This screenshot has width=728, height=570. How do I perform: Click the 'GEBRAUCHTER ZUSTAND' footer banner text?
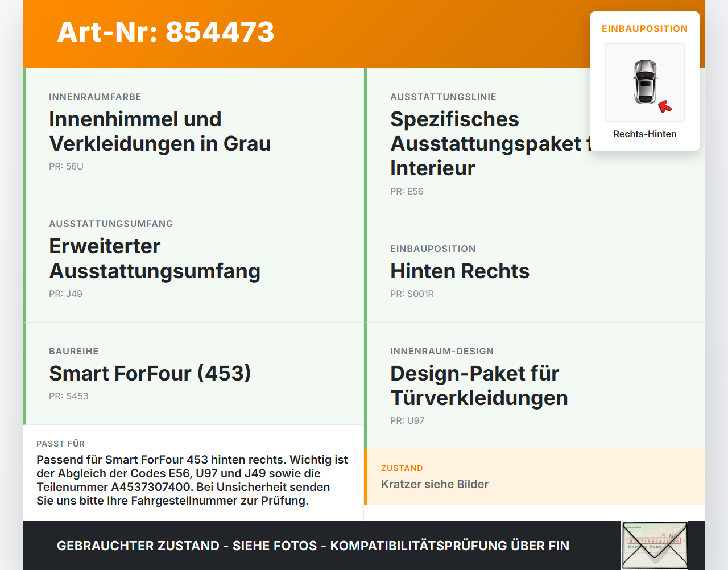pyautogui.click(x=313, y=546)
